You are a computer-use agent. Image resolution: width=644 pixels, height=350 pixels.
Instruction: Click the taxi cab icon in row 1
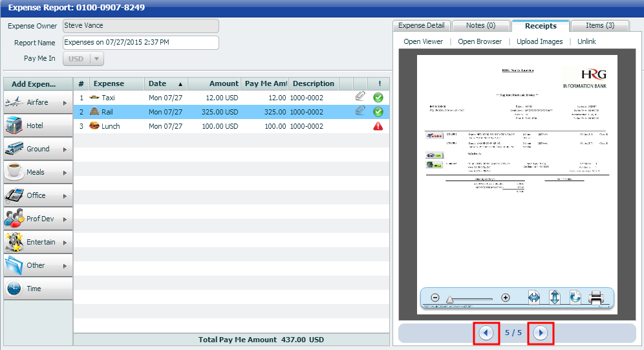(x=94, y=97)
